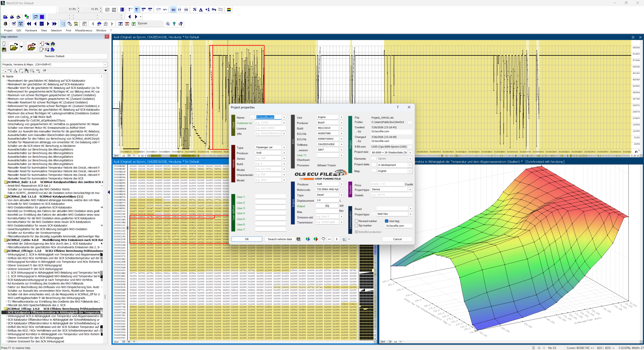The image size is (644, 350).
Task: Click the Search vehicle data button
Action: coord(280,239)
